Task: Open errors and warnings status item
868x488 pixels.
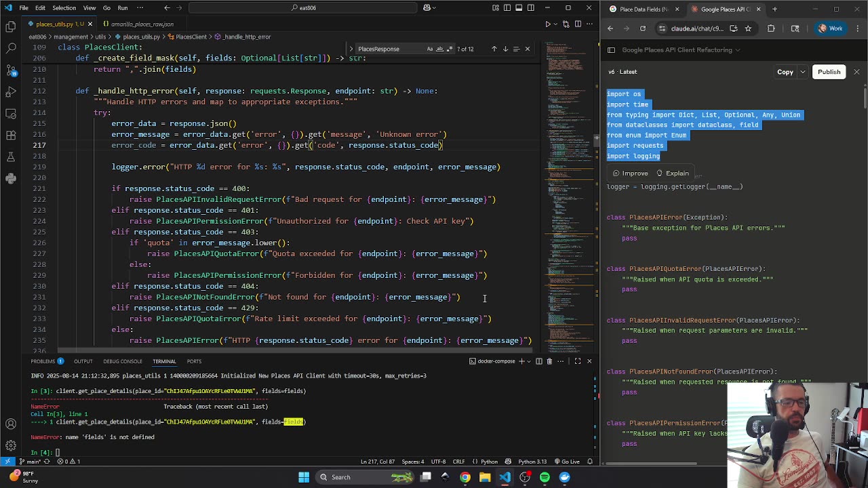Action: click(68, 462)
